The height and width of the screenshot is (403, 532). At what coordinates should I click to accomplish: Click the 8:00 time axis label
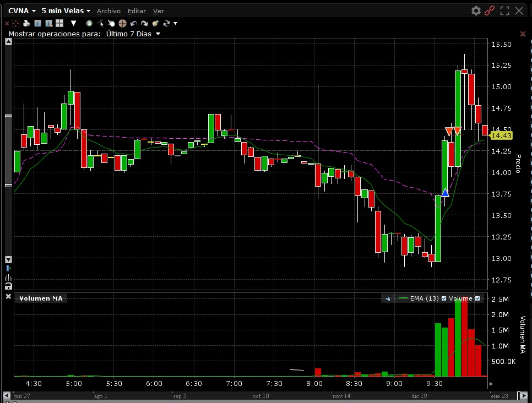point(314,384)
